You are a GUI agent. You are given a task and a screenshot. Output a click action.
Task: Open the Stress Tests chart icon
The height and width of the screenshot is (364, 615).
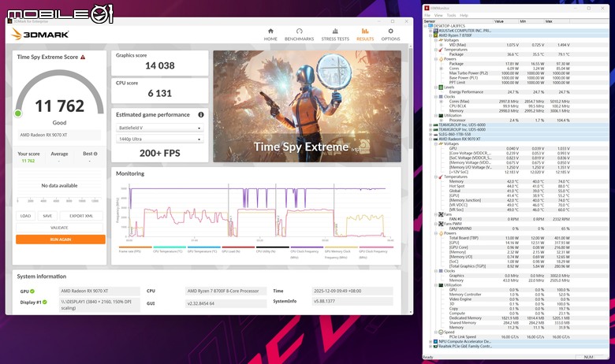point(335,31)
